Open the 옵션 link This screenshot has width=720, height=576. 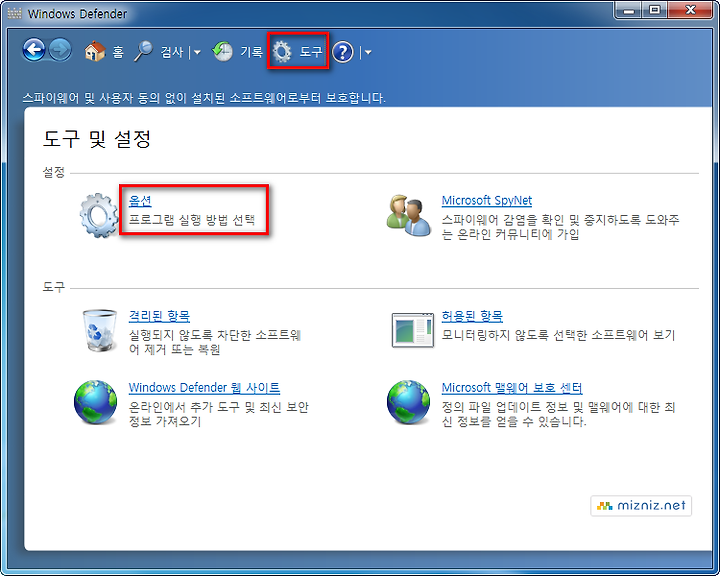140,201
